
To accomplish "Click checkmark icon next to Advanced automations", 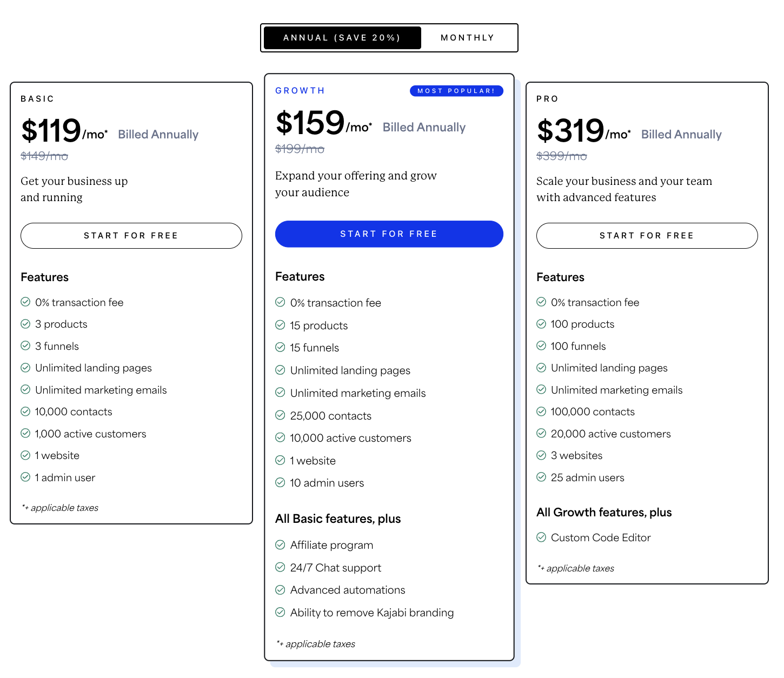I will pyautogui.click(x=280, y=590).
